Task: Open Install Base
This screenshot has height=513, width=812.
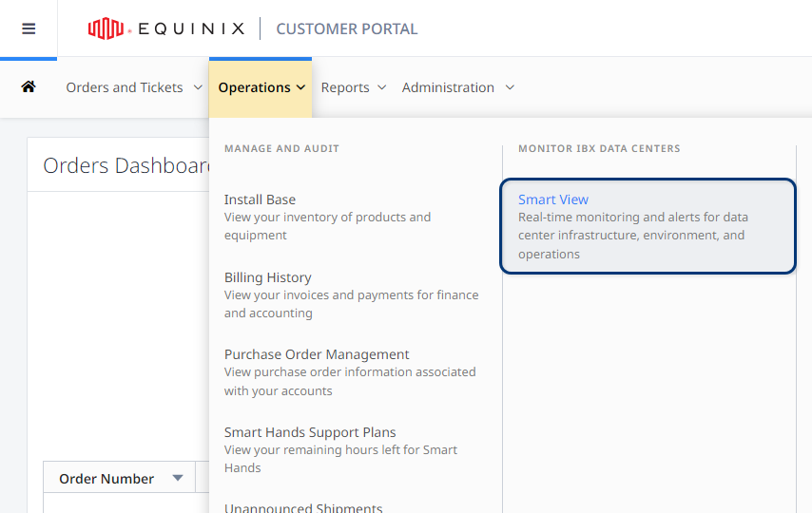Action: [x=260, y=199]
